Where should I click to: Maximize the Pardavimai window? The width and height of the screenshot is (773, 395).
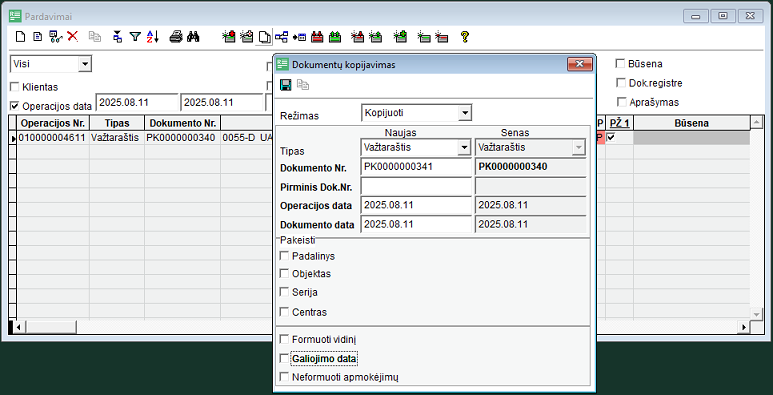(x=723, y=16)
